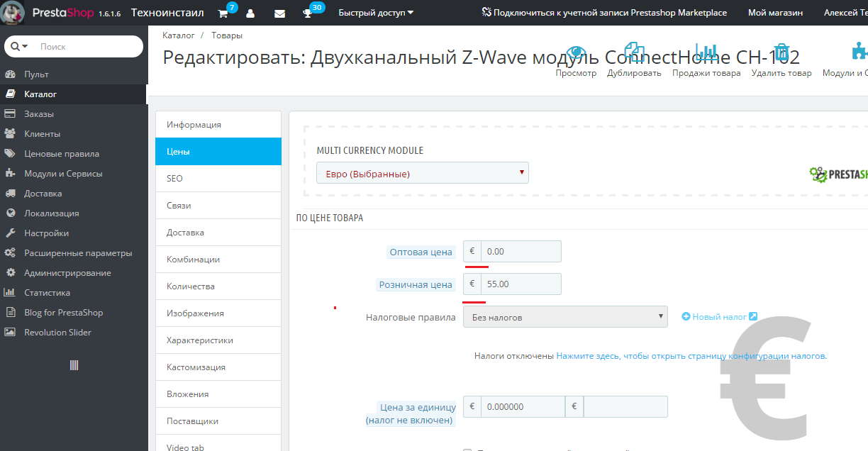Viewport: 868px width, 451px height.
Task: Switch to the Комбинации tab
Action: [x=218, y=260]
